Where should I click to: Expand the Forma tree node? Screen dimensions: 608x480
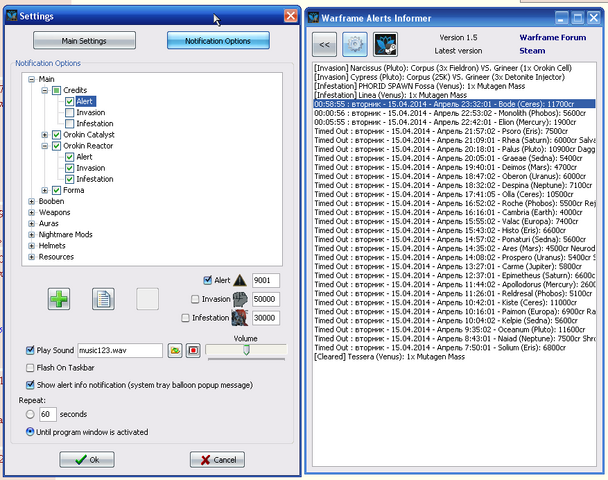(45, 190)
